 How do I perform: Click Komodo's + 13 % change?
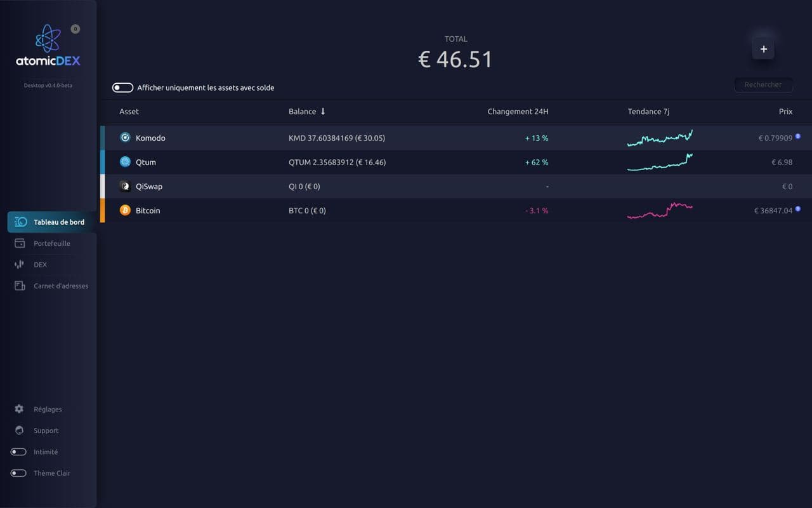pos(537,138)
